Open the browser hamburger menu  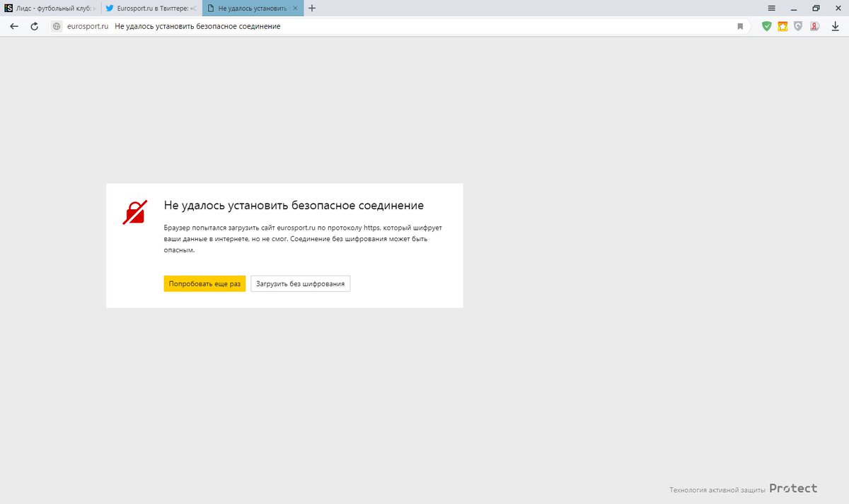pyautogui.click(x=772, y=8)
